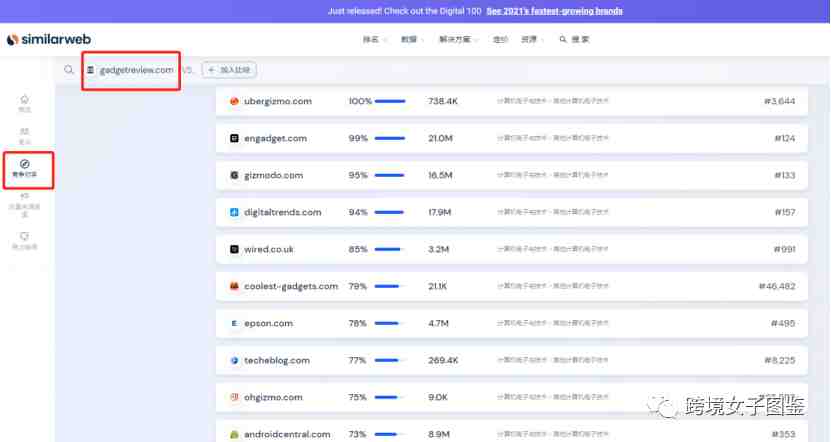Viewport: 831px width, 442px height.
Task: Click the gizmodo.com favicon
Action: click(234, 175)
